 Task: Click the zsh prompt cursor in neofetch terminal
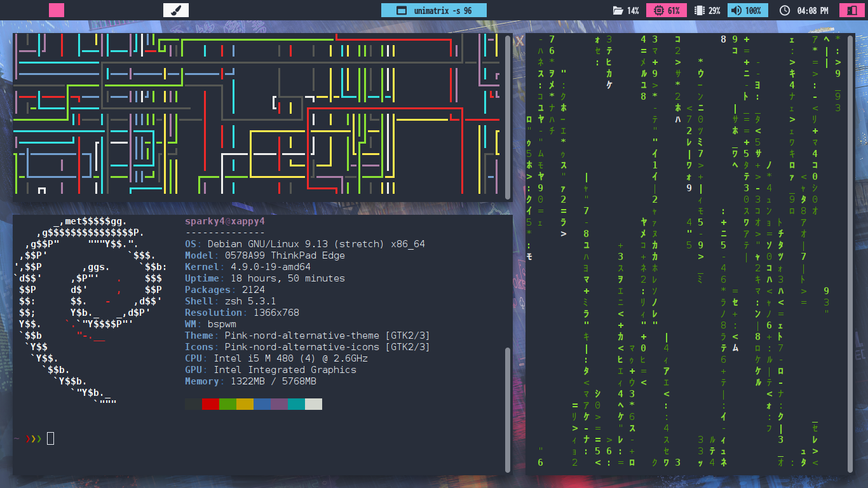51,438
